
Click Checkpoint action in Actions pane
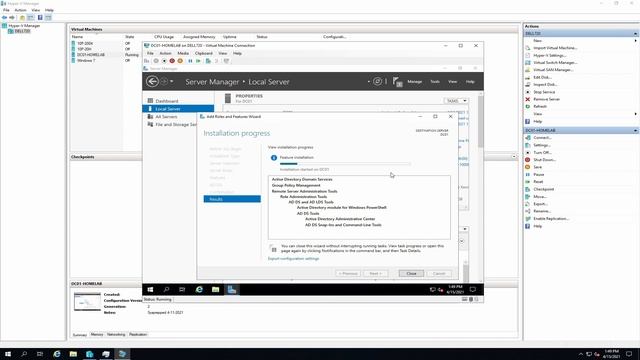point(544,189)
